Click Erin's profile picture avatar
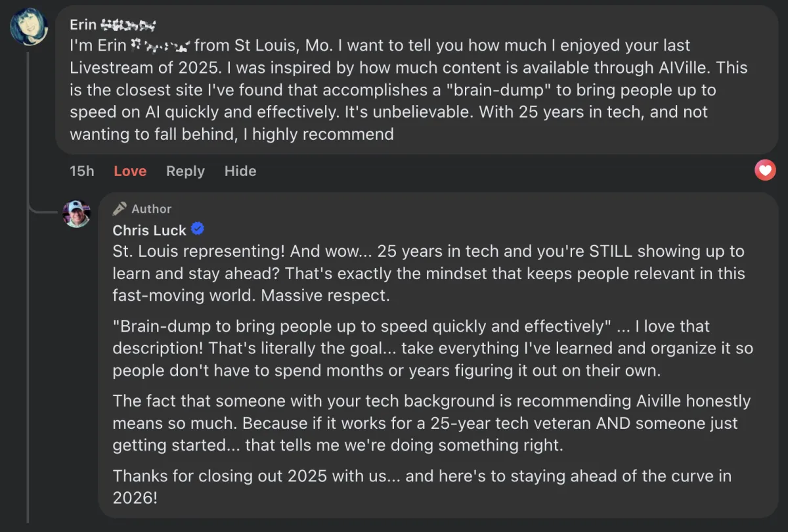The width and height of the screenshot is (788, 532). pos(29,27)
